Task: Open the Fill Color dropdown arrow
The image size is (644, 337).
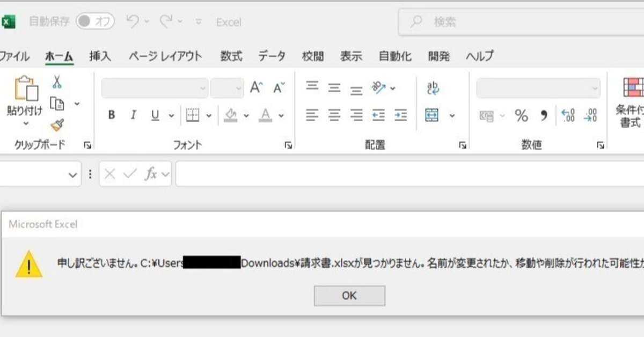Action: (x=246, y=115)
